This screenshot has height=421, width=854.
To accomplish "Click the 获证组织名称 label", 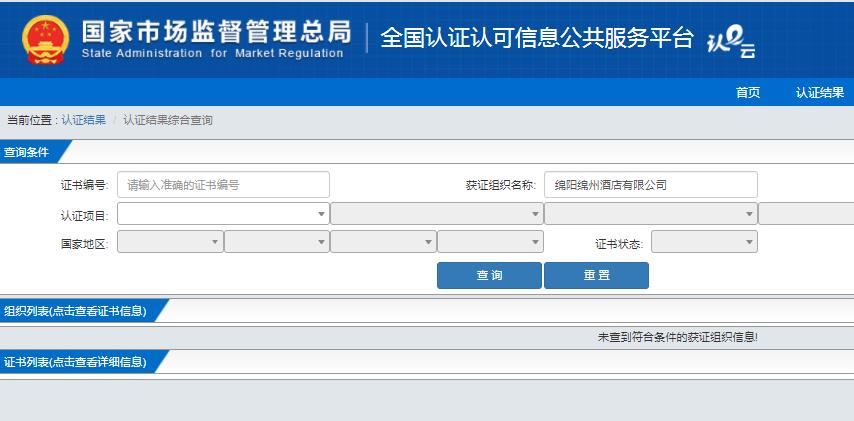I will click(501, 185).
